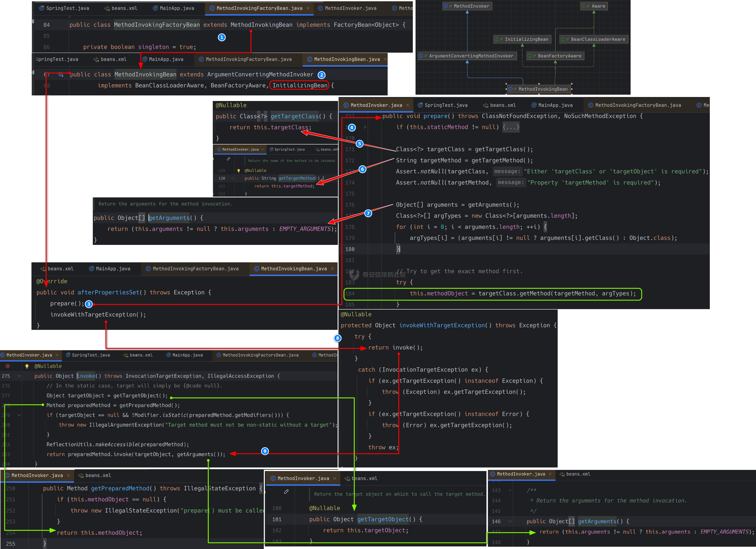Image resolution: width=756 pixels, height=549 pixels.
Task: Collapse the if-block using the line 279 fold arrow
Action: click(x=19, y=415)
